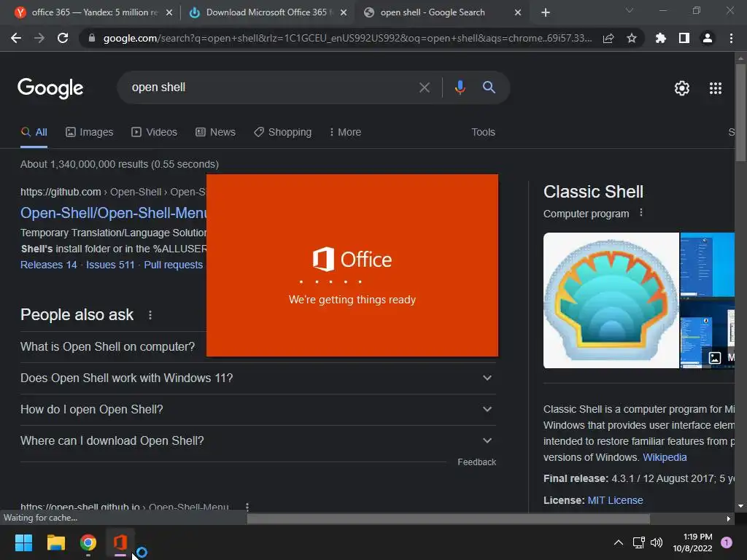Switch to Videos results tab

(155, 133)
